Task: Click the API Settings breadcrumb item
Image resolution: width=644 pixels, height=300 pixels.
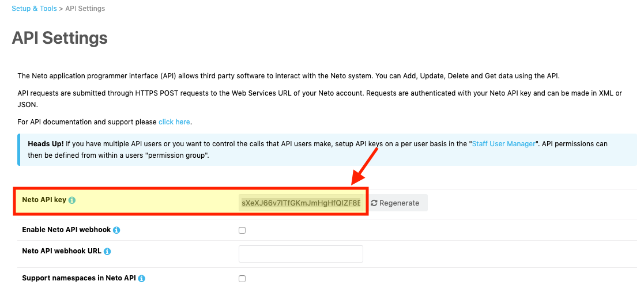Action: (85, 9)
